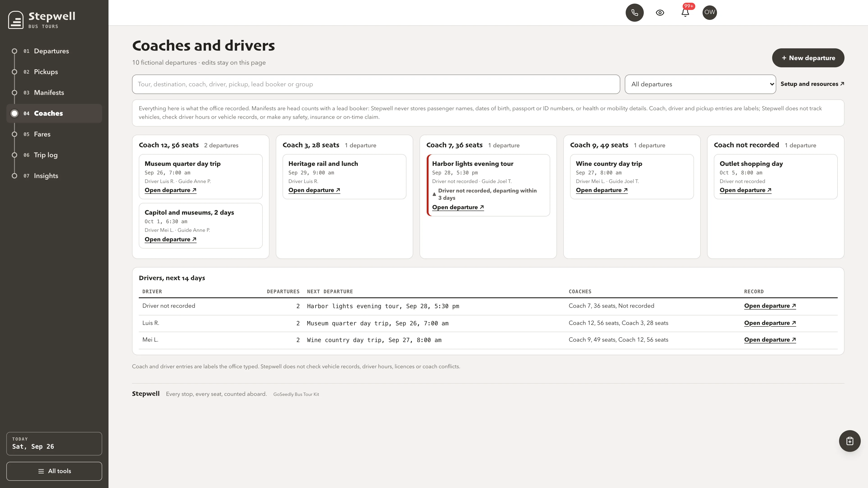
Task: Click the Capitol and museums, 2 days title
Action: (189, 213)
